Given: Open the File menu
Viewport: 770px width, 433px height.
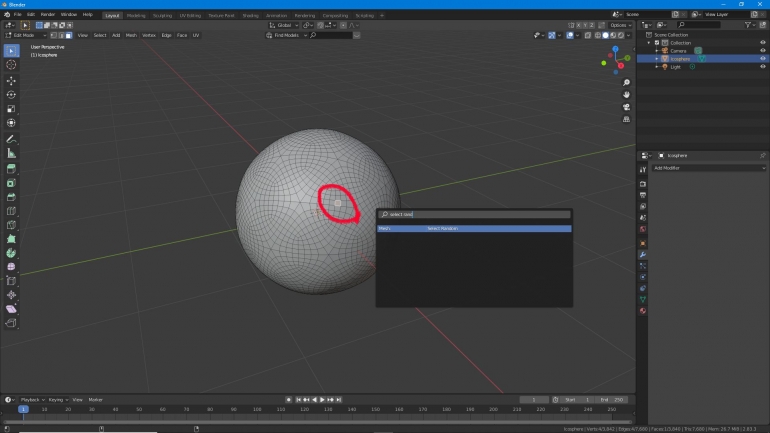Looking at the screenshot, I should click(18, 15).
